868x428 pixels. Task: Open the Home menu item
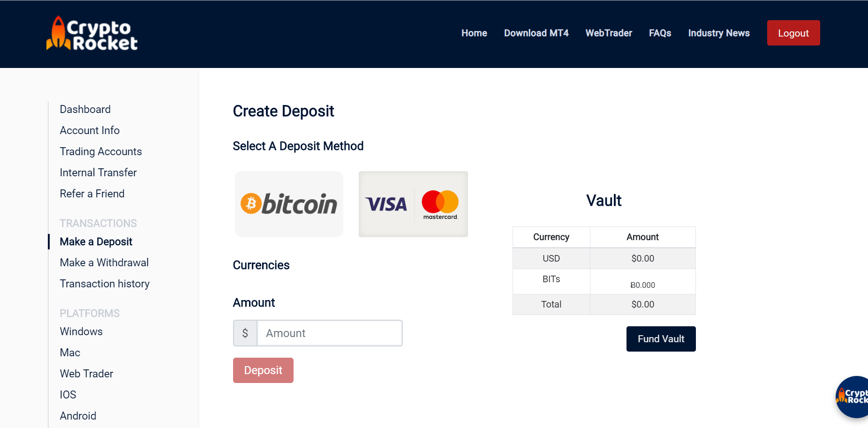[x=474, y=33]
